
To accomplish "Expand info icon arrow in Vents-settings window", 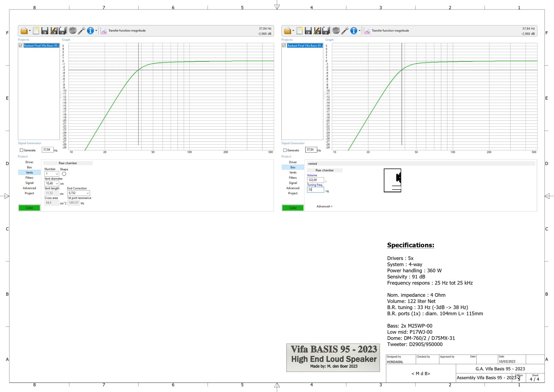I will (96, 31).
